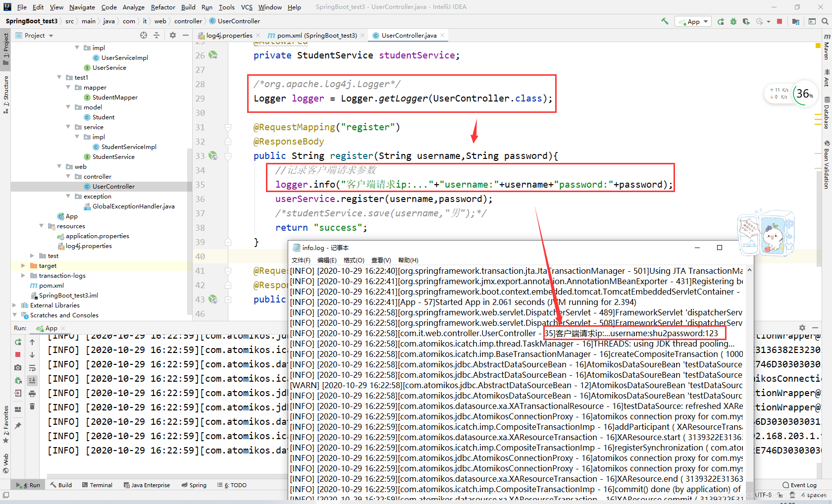Toggle the Structure side panel
Screen dimensions: 832x504
coord(6,95)
